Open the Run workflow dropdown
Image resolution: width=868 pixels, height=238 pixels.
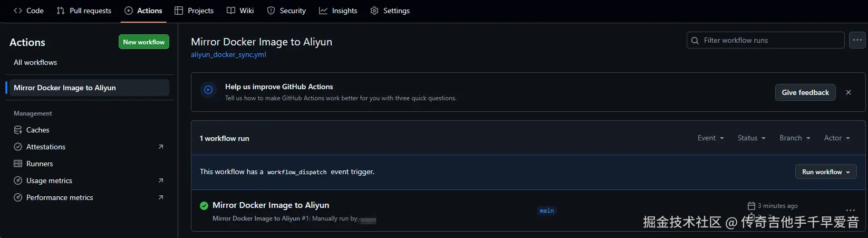(825, 172)
